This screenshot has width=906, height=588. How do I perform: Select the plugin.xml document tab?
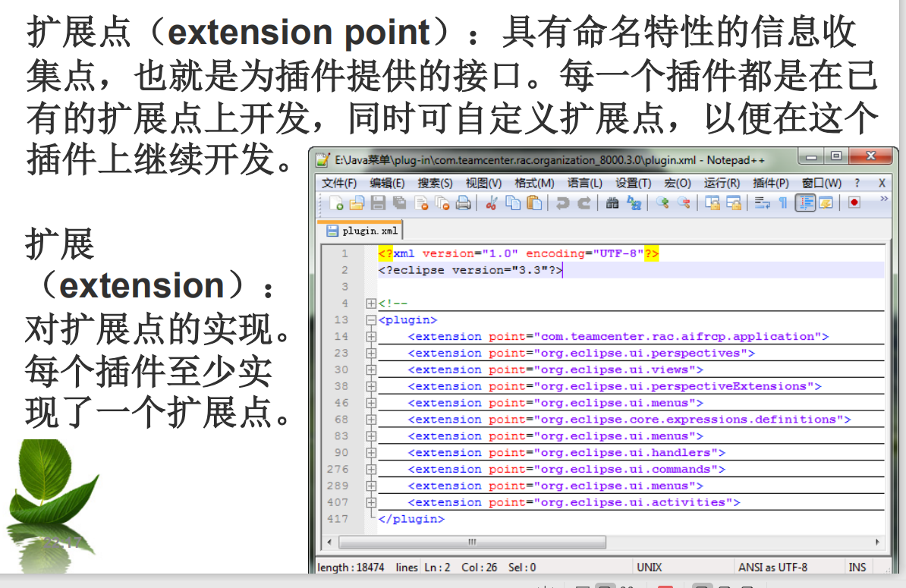click(x=362, y=231)
